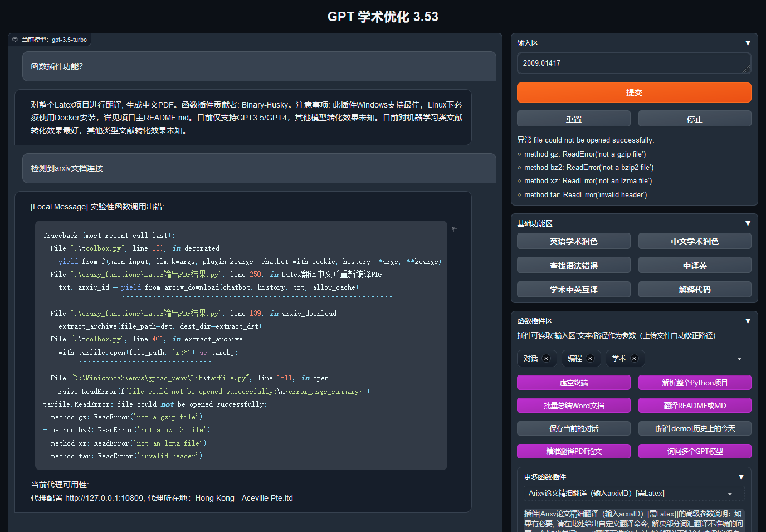Screen dimensions: 766x532
Task: Click the chat bubble icon beside 当前模型
Action: (x=14, y=39)
